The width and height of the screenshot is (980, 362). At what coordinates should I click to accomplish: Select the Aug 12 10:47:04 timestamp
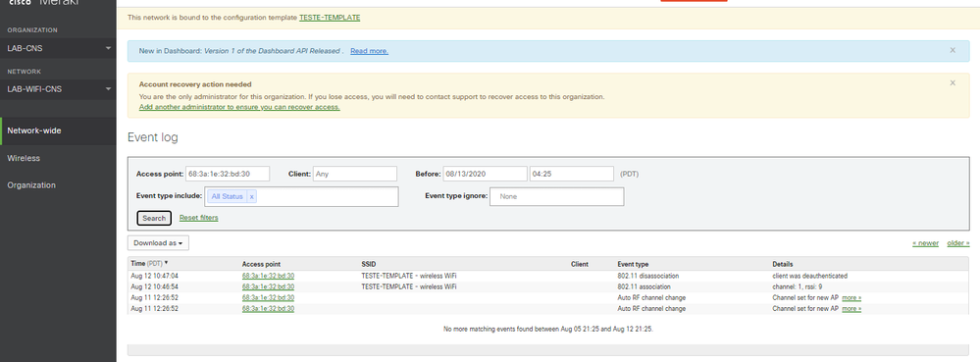[x=154, y=276]
